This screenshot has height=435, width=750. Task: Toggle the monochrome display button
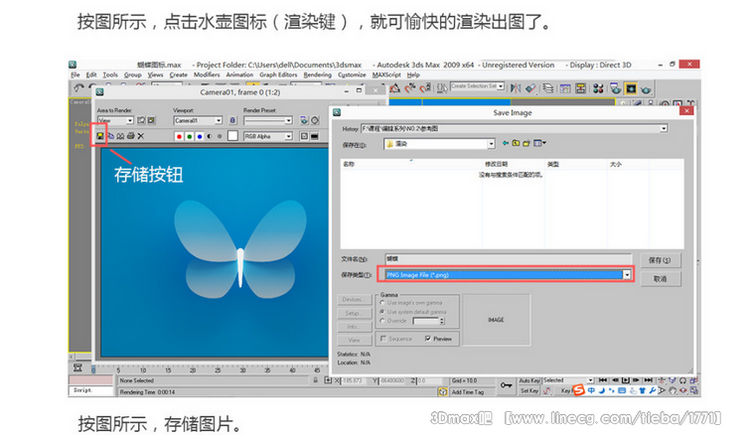point(220,136)
